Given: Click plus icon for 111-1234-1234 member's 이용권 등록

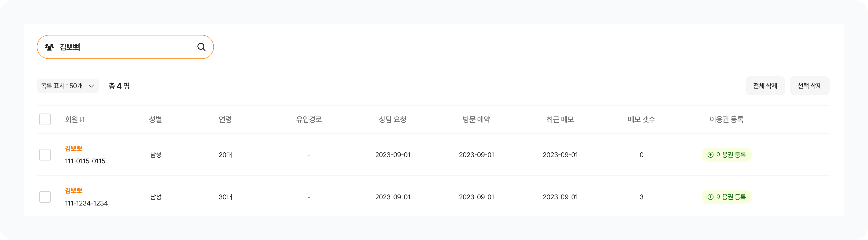Looking at the screenshot, I should pos(710,197).
